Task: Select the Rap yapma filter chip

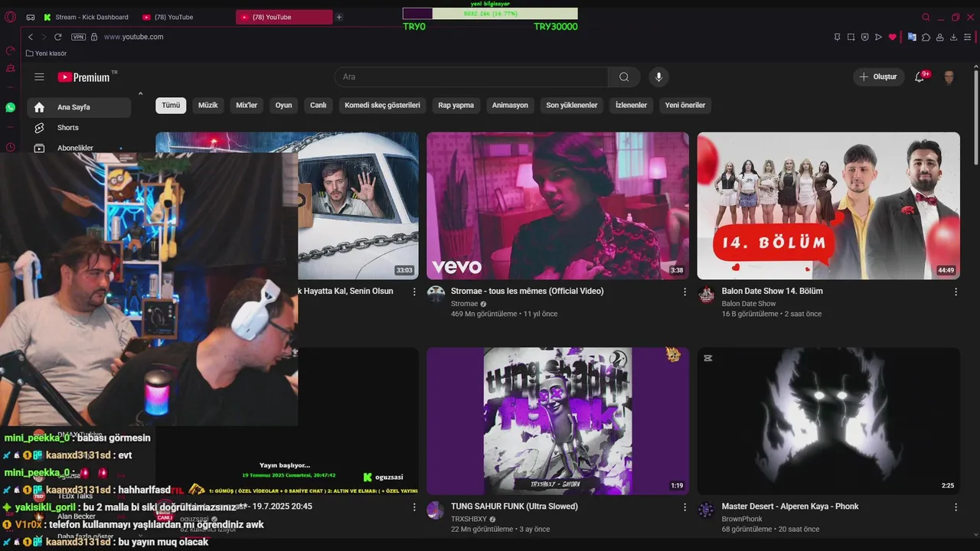Action: (x=456, y=105)
